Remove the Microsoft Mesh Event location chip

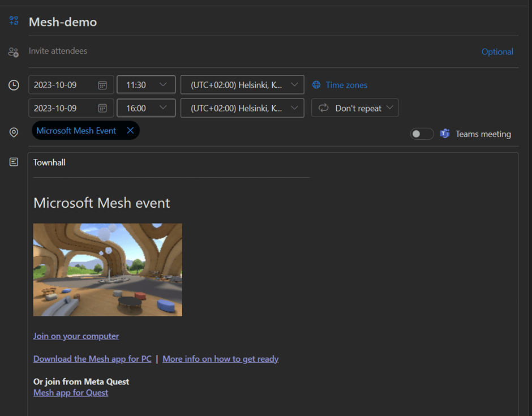pyautogui.click(x=130, y=131)
